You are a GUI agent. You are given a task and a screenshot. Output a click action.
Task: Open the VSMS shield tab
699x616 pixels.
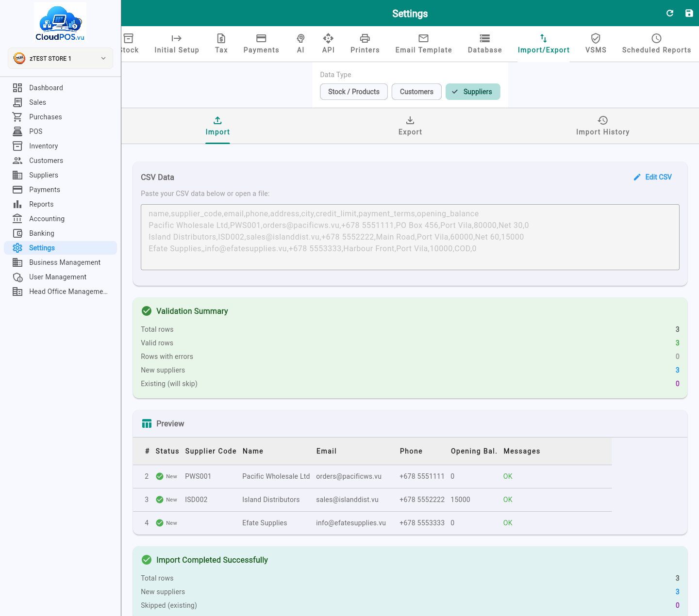pyautogui.click(x=596, y=44)
